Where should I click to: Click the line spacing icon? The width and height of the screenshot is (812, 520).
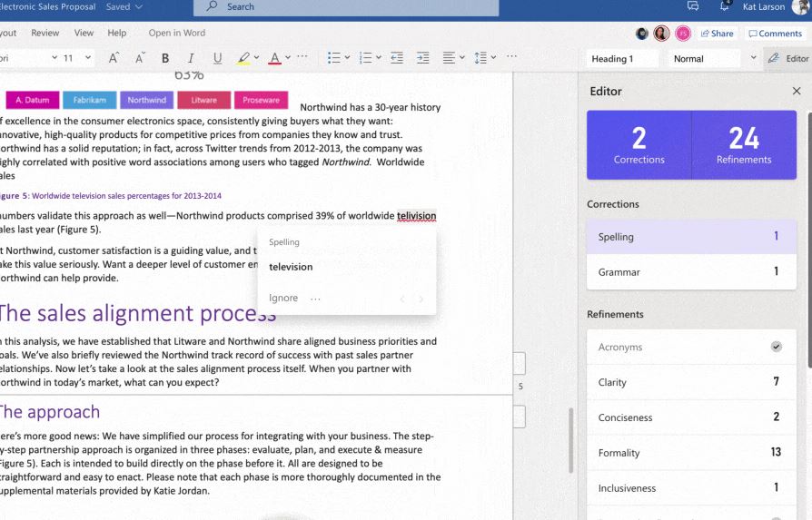480,57
